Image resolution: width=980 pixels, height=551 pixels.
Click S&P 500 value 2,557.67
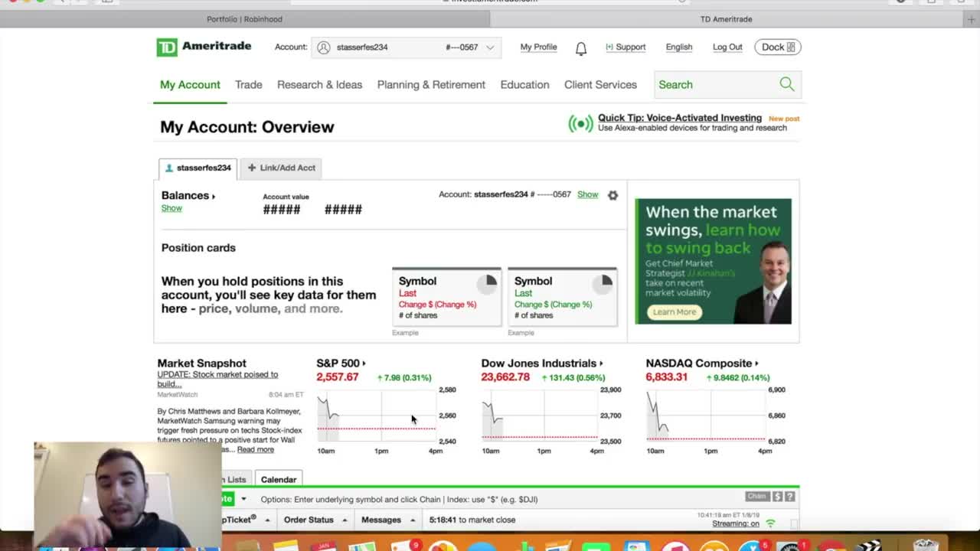click(x=338, y=377)
